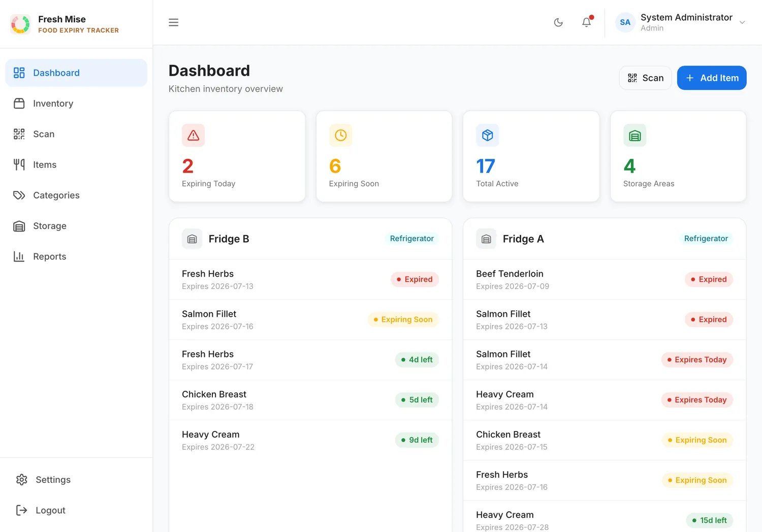Click the Refrigerator tag on Fridge B
The image size is (762, 532).
point(412,239)
